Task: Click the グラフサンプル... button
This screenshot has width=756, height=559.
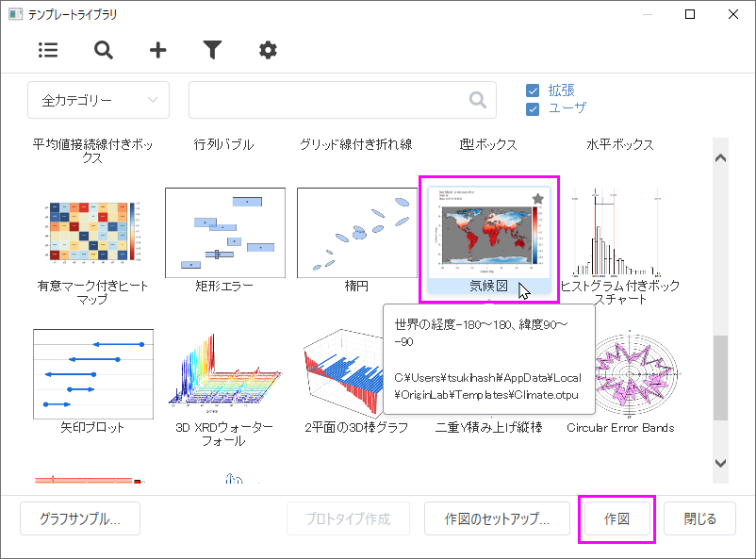Action: pyautogui.click(x=80, y=518)
